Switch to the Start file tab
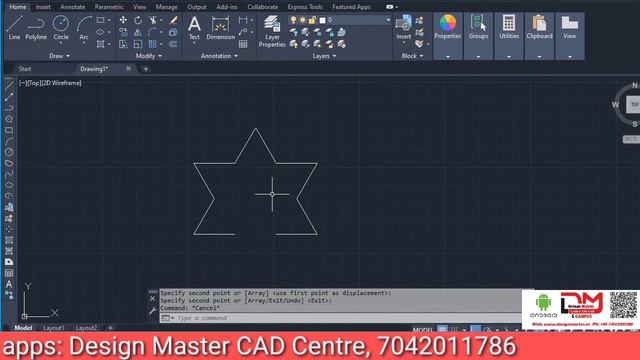This screenshot has height=360, width=640. click(24, 69)
